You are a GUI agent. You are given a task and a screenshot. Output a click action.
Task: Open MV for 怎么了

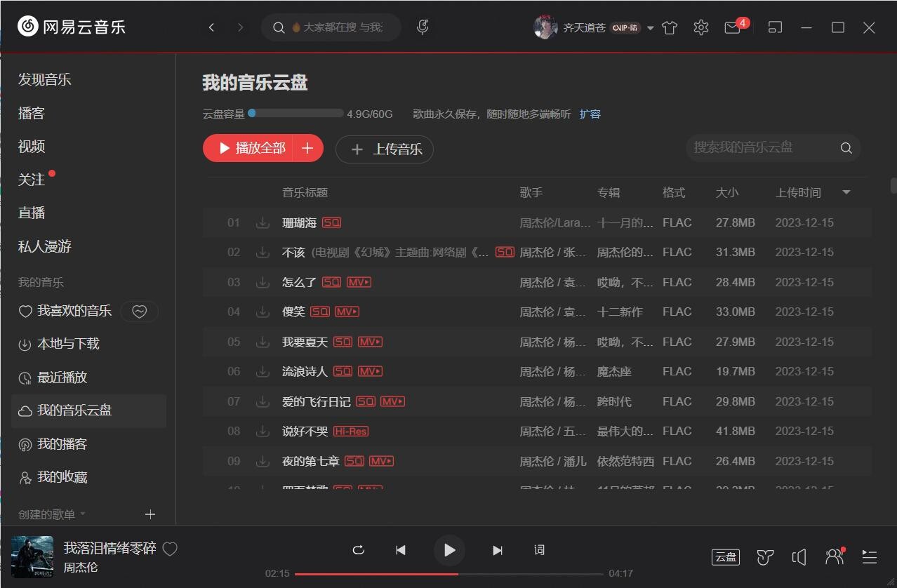(359, 282)
